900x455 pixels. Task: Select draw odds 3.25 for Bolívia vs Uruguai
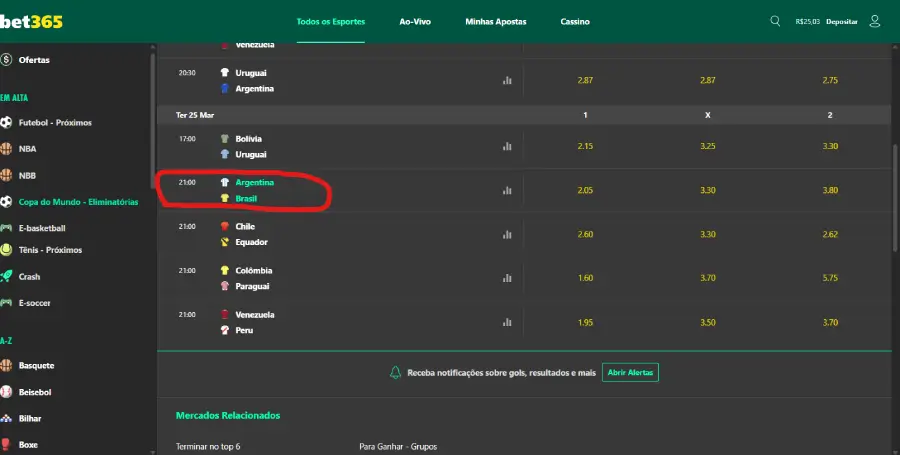point(708,146)
